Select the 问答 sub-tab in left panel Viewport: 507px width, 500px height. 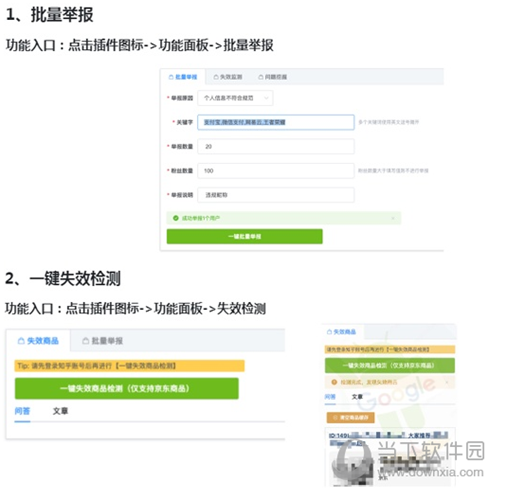point(22,411)
